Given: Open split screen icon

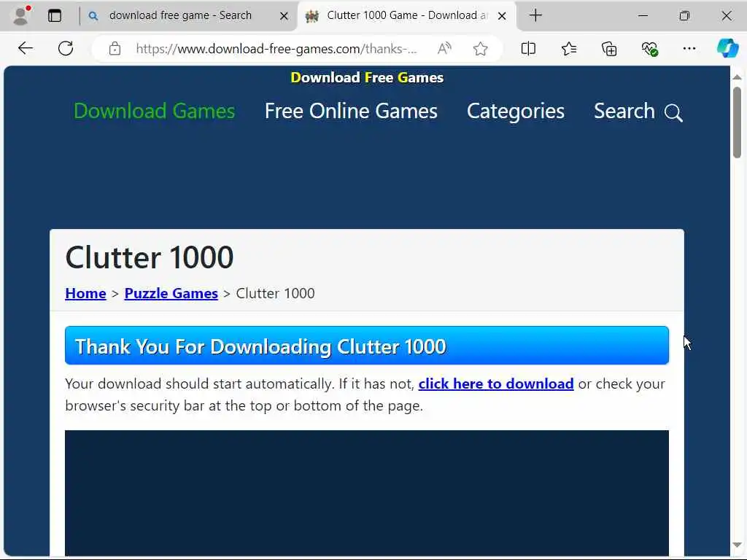Looking at the screenshot, I should click(528, 48).
